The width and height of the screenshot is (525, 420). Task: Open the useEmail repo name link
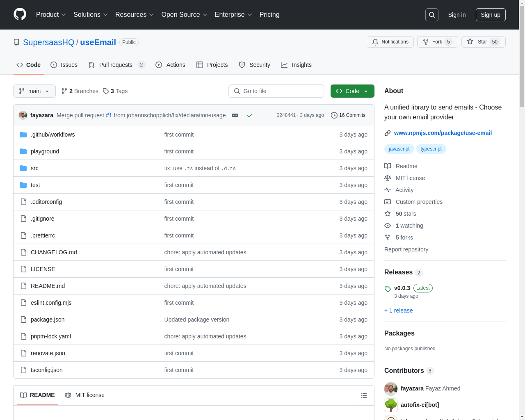pos(98,42)
